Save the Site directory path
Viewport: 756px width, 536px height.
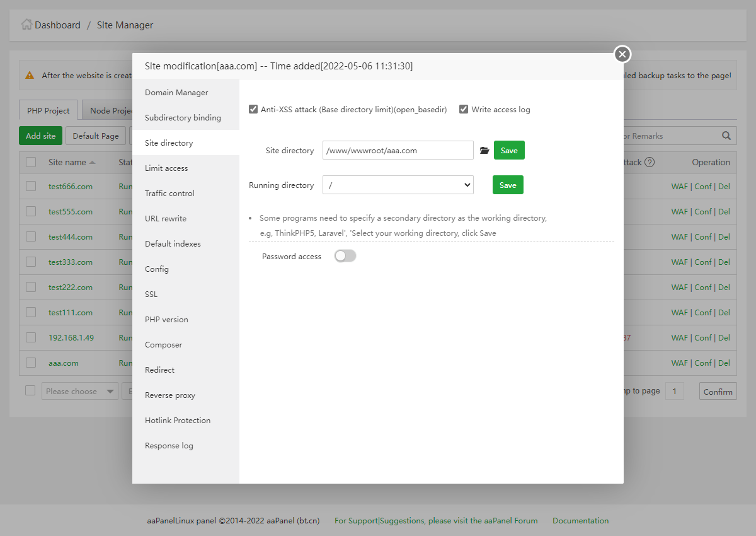(x=509, y=151)
